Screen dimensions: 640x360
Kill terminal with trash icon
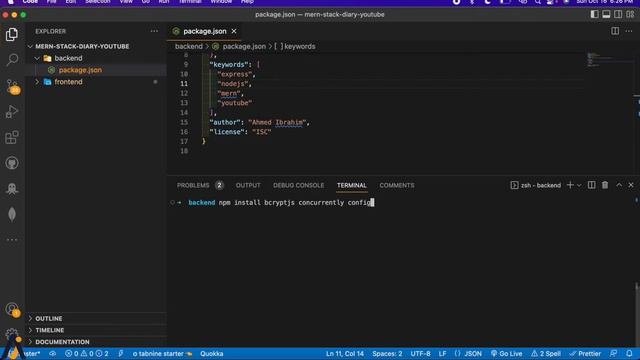[605, 185]
